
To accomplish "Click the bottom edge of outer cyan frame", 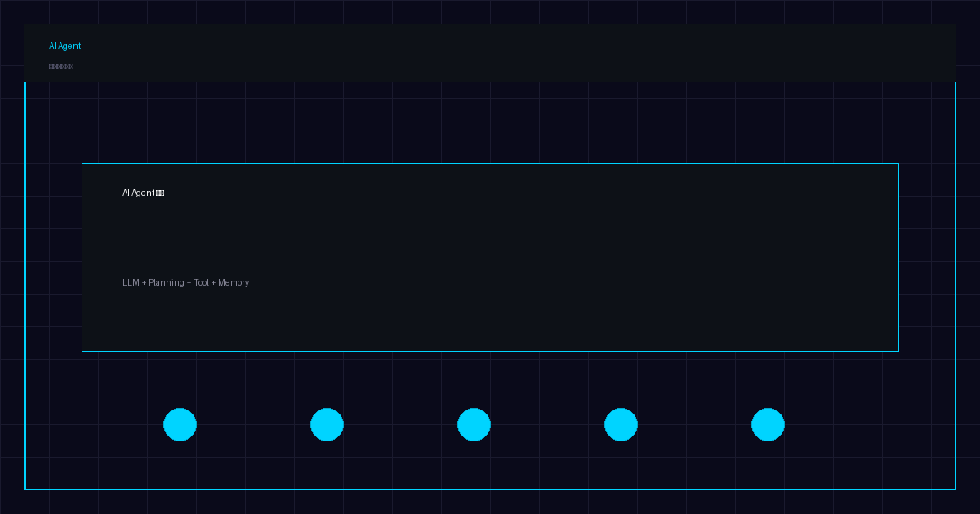I will point(490,490).
